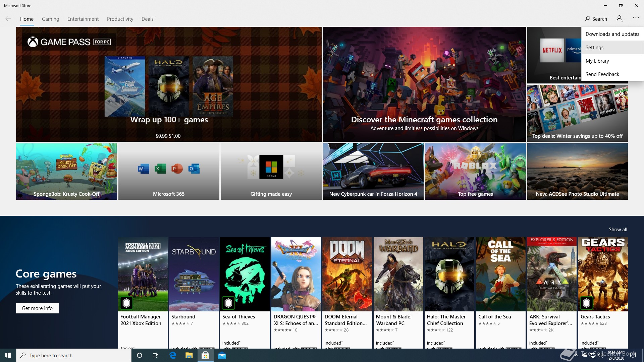The image size is (644, 362).
Task: Click the taskbar clock showing 12/8/2020
Action: click(615, 355)
